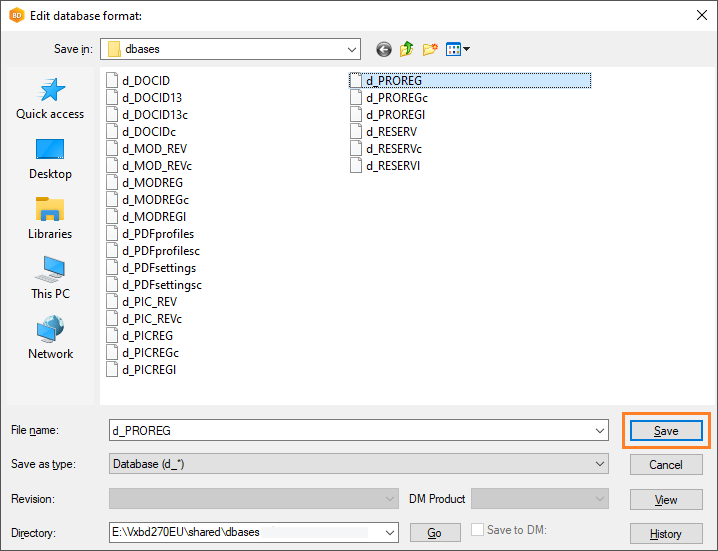The image size is (718, 551).
Task: Click the File name input field
Action: [350, 430]
